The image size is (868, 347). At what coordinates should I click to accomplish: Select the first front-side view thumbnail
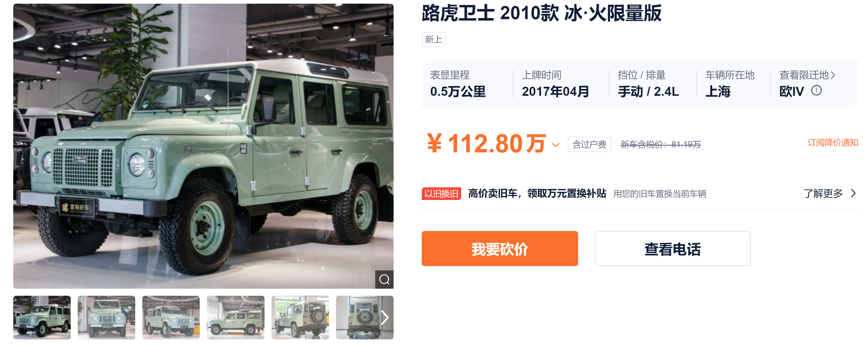click(x=42, y=317)
